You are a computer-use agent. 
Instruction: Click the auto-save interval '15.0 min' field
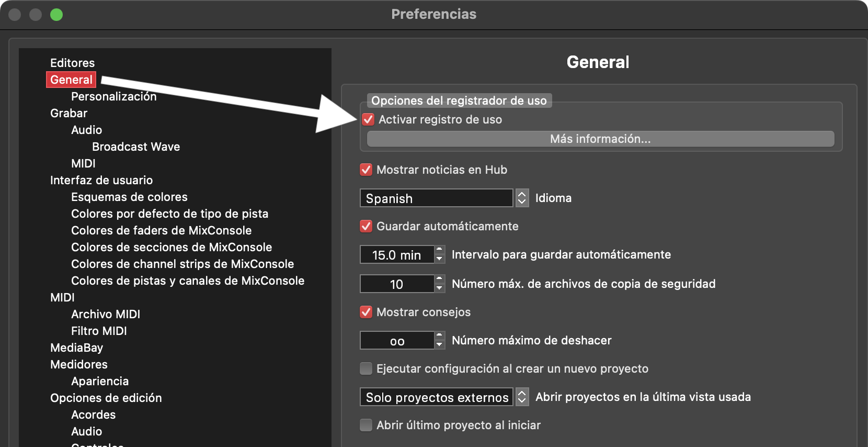396,255
